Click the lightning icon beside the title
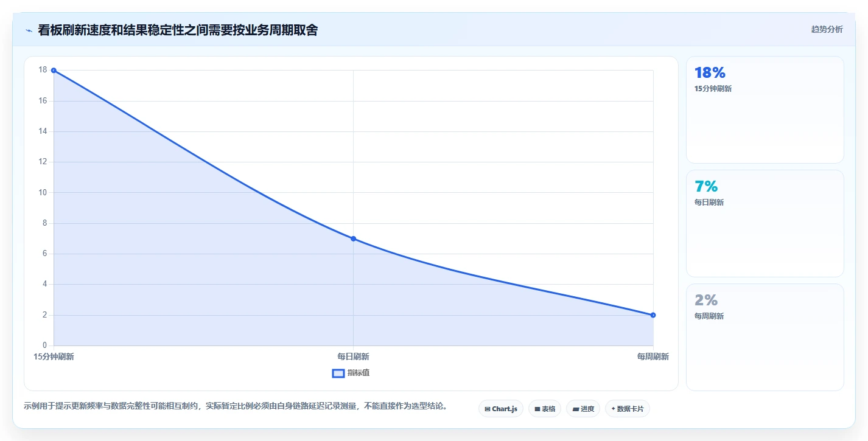 tap(29, 30)
